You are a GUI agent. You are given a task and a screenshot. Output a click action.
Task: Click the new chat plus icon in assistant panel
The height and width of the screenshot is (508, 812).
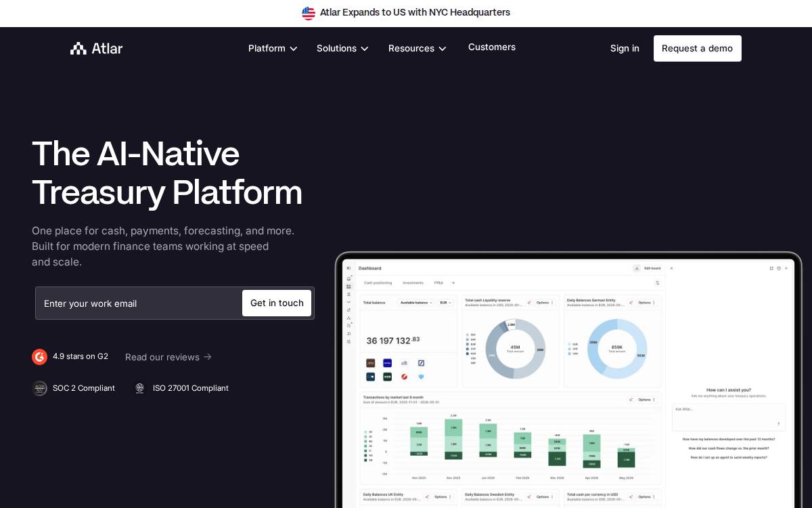point(786,268)
